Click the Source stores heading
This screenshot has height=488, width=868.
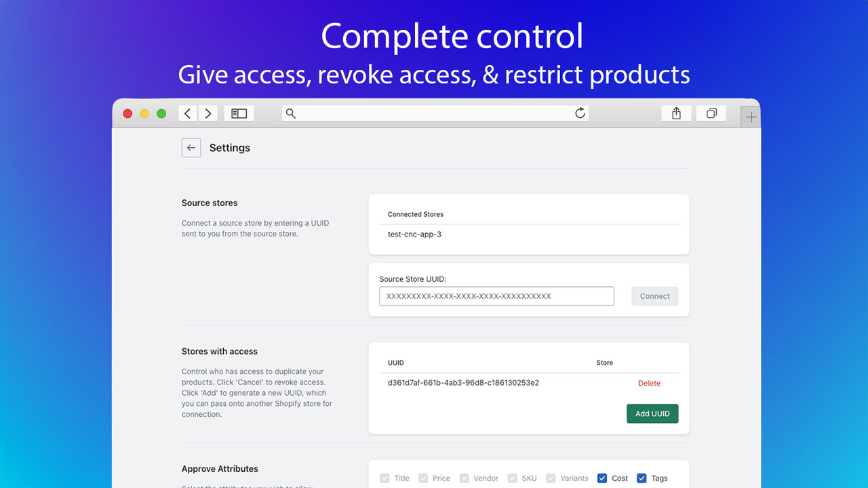[210, 203]
